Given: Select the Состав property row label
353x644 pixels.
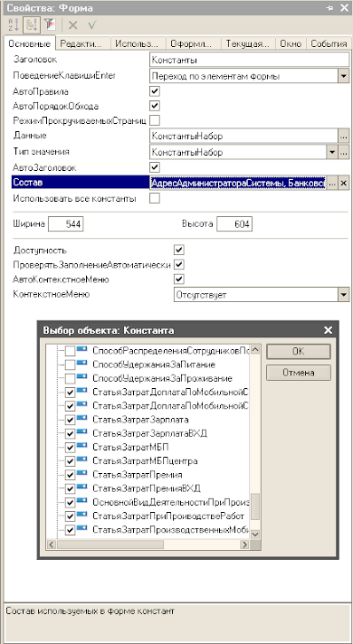Looking at the screenshot, I should pos(80,183).
